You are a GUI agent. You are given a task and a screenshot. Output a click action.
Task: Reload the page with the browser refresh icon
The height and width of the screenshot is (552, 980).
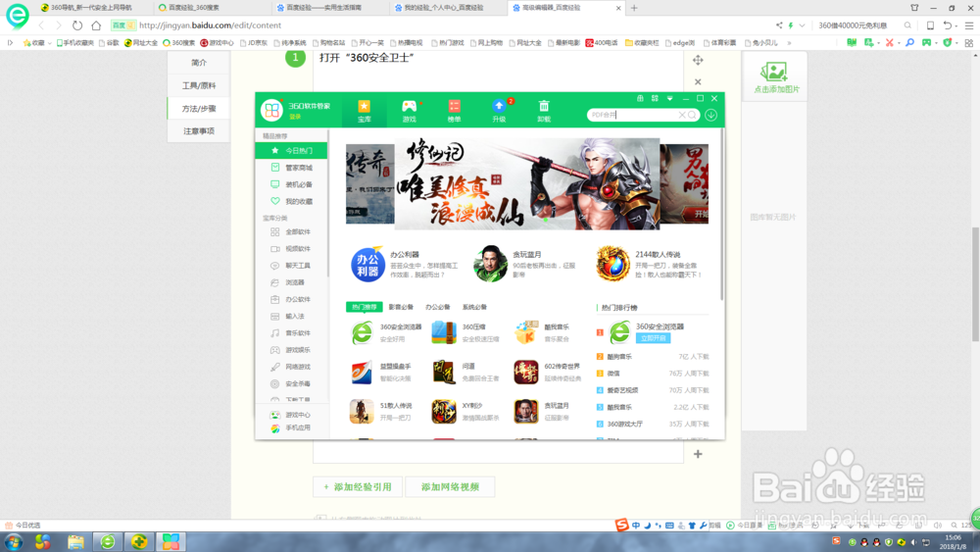[x=76, y=25]
